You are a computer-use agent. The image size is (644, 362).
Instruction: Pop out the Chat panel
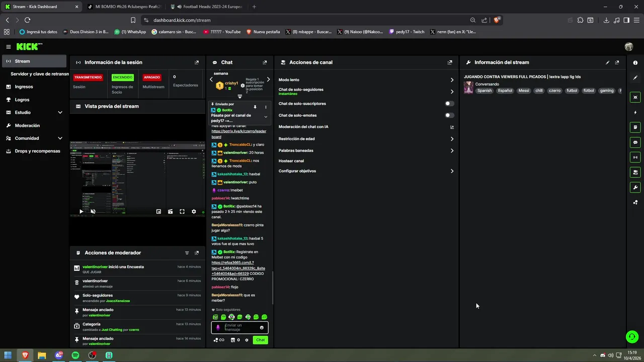click(265, 62)
